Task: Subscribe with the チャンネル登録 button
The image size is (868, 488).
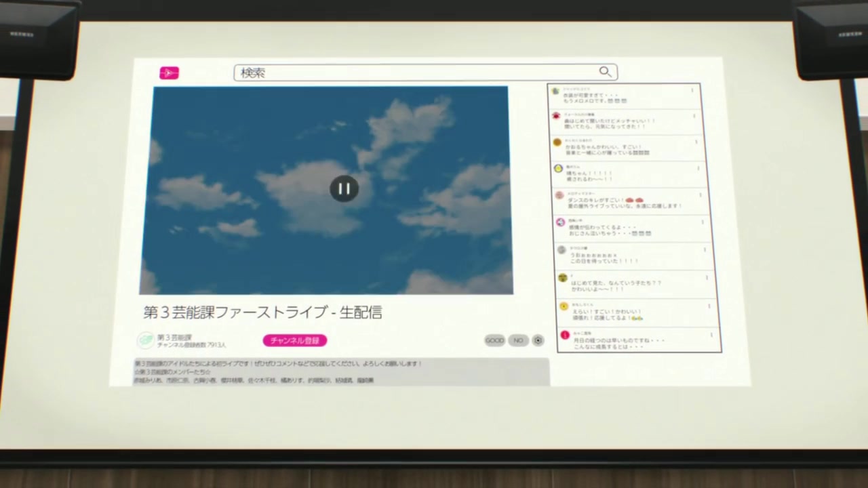Action: [295, 340]
